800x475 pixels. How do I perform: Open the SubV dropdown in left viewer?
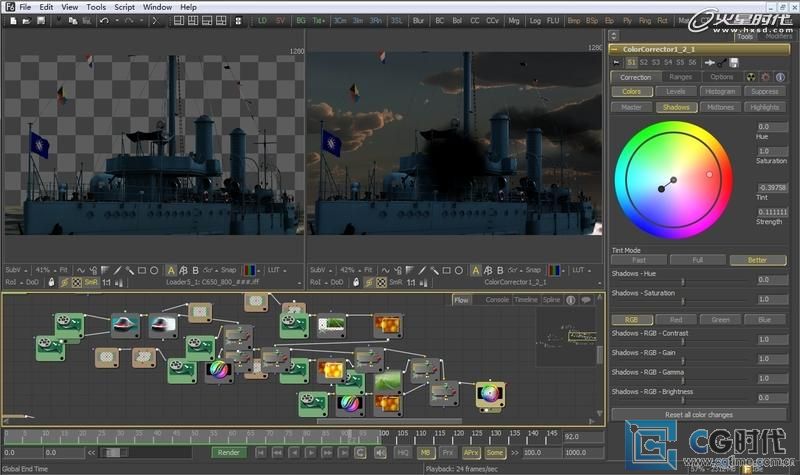click(16, 270)
